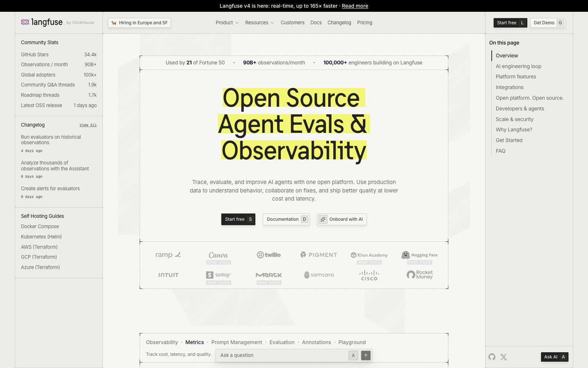Jump to Integrations section
588x368 pixels.
point(510,87)
